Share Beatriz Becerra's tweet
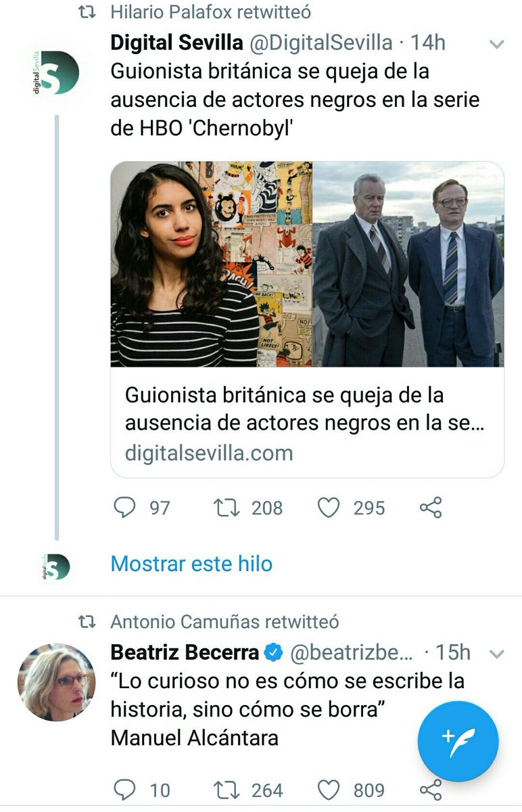The height and width of the screenshot is (812, 522). [x=431, y=790]
